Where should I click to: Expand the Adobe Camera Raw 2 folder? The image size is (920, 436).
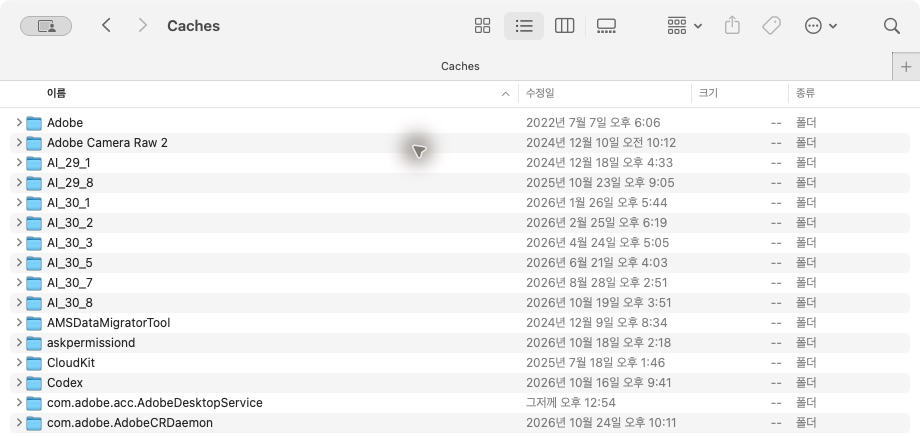(x=19, y=143)
